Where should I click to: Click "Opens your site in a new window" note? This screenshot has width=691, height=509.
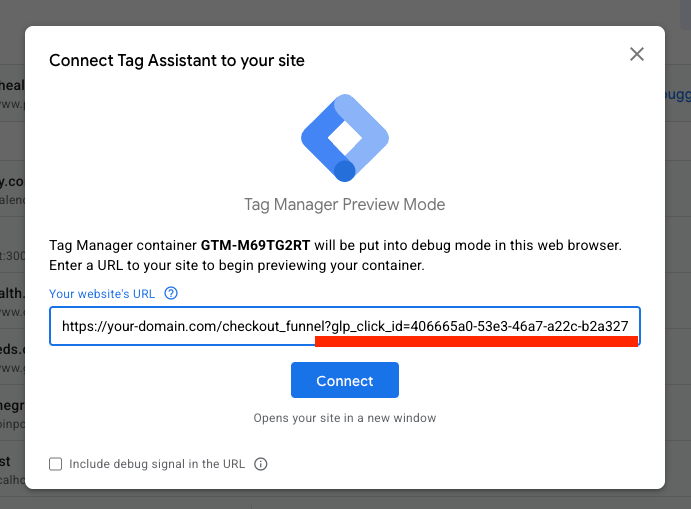pos(345,417)
